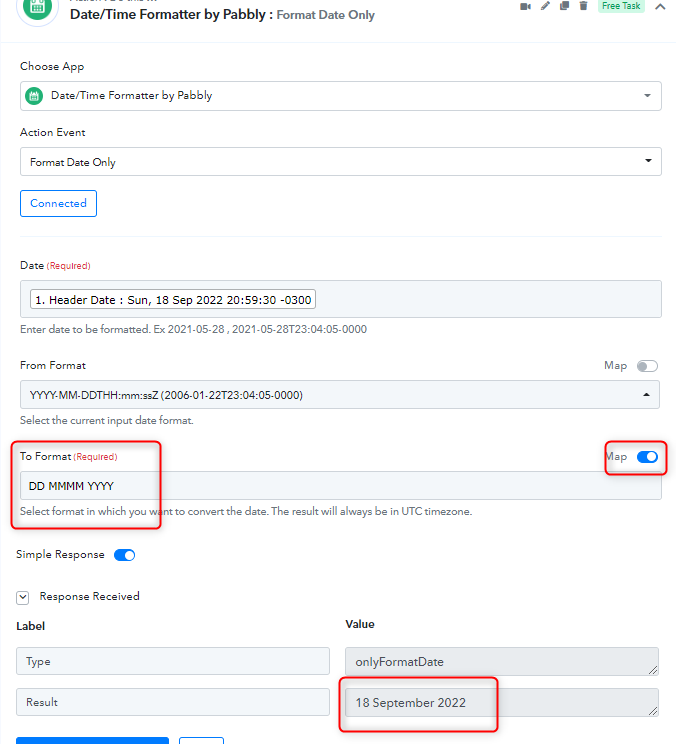
Task: Click the Type label field
Action: pos(173,661)
